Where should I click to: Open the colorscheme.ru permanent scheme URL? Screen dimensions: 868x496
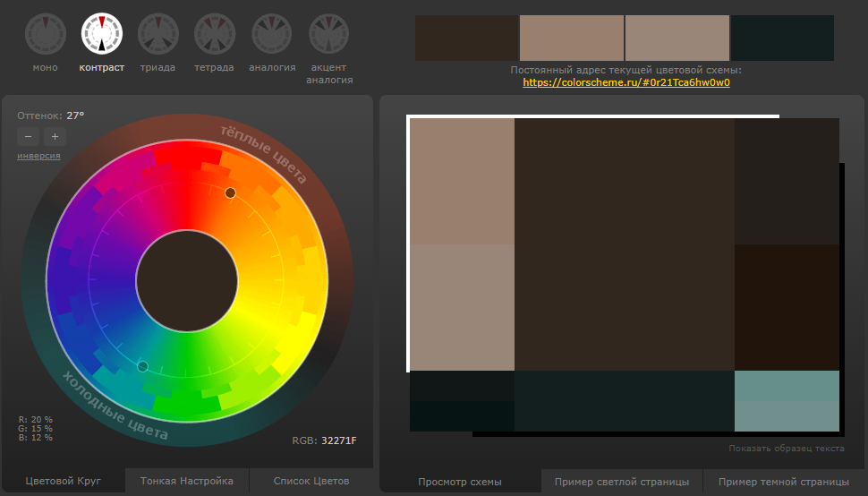(x=626, y=82)
